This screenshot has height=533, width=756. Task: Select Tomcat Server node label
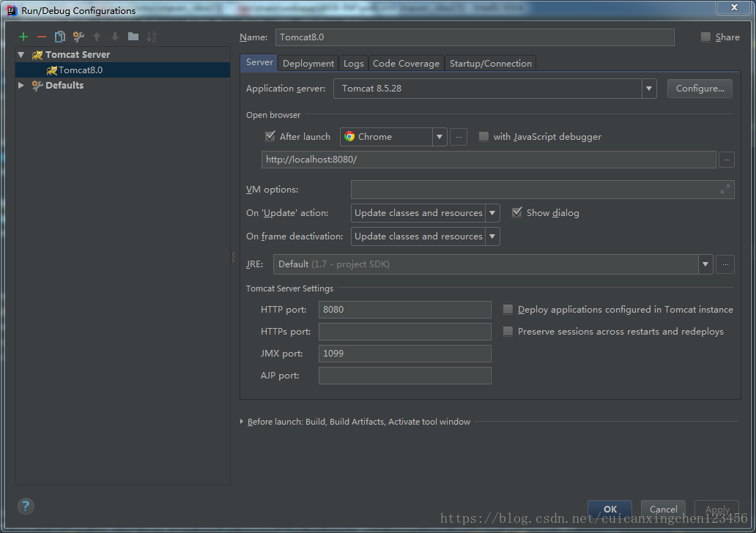pyautogui.click(x=78, y=55)
